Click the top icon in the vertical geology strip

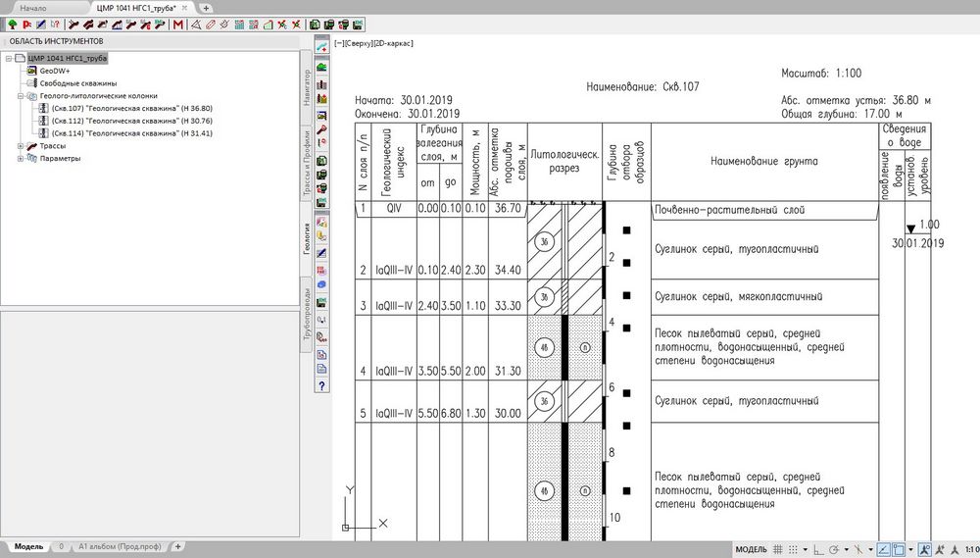tap(322, 46)
